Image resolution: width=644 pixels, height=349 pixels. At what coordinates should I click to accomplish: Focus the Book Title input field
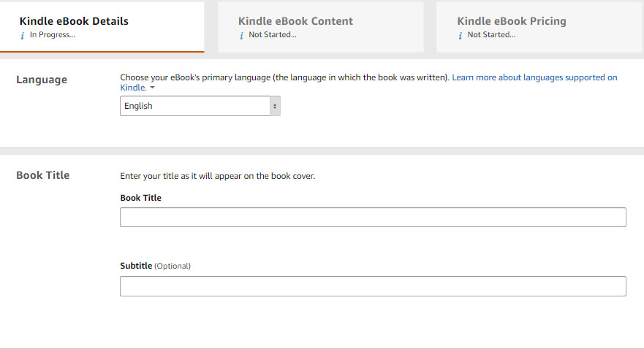coord(373,218)
